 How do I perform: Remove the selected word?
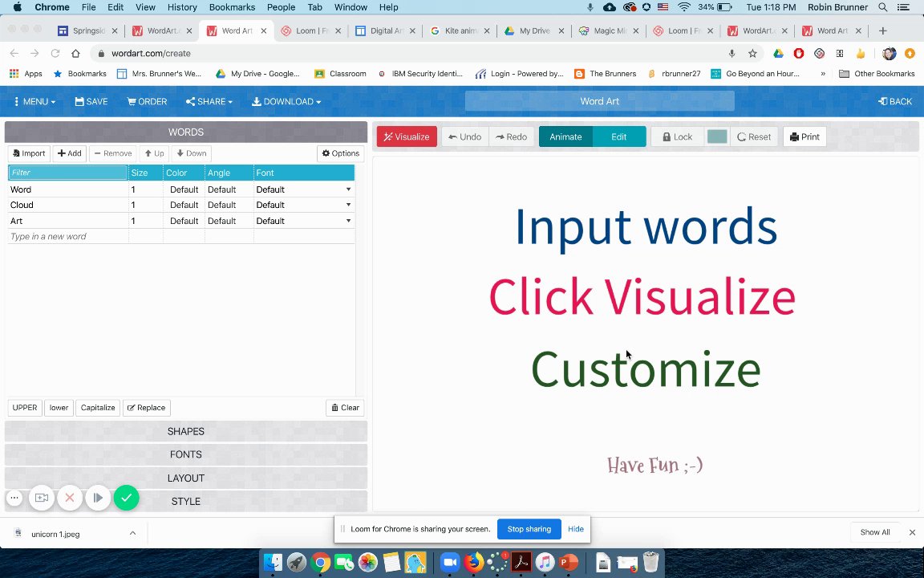[113, 153]
